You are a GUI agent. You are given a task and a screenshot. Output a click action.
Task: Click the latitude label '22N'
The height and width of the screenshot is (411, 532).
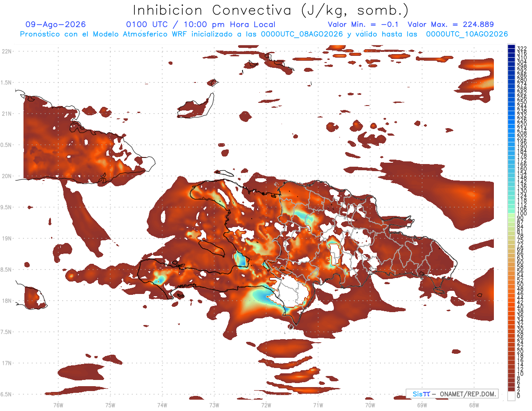tap(6, 51)
